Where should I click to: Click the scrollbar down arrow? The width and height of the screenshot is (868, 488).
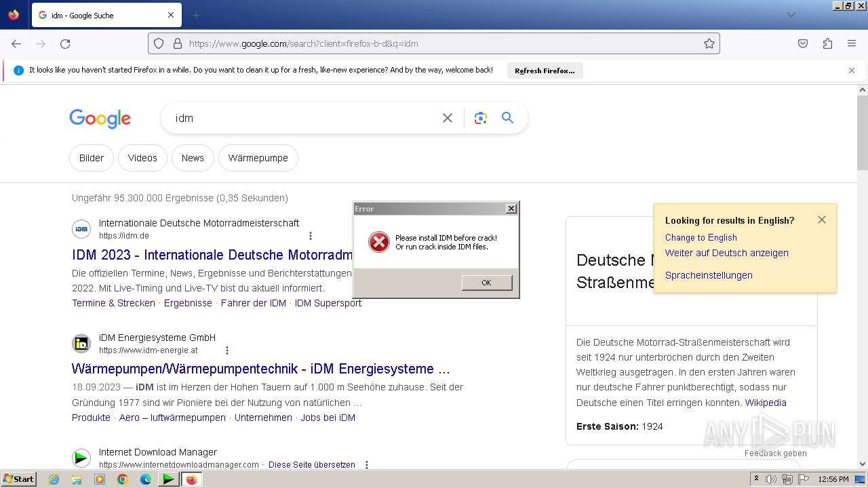pyautogui.click(x=863, y=464)
